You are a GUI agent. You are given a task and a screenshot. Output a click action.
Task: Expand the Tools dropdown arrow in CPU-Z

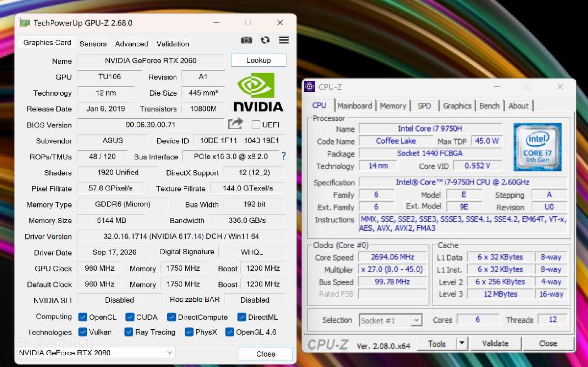pyautogui.click(x=462, y=343)
